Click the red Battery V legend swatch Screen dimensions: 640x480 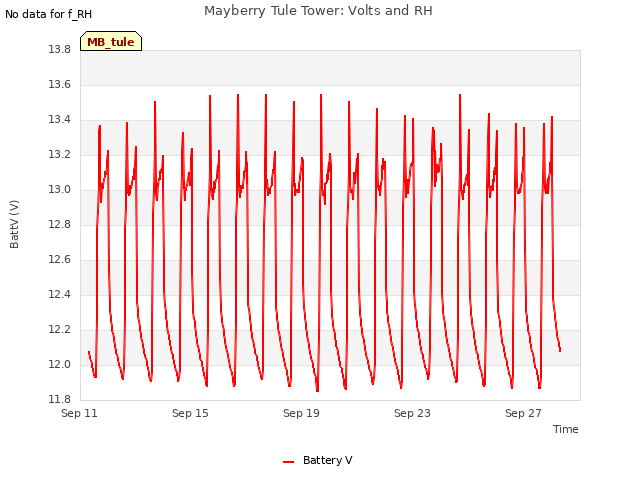pos(289,462)
